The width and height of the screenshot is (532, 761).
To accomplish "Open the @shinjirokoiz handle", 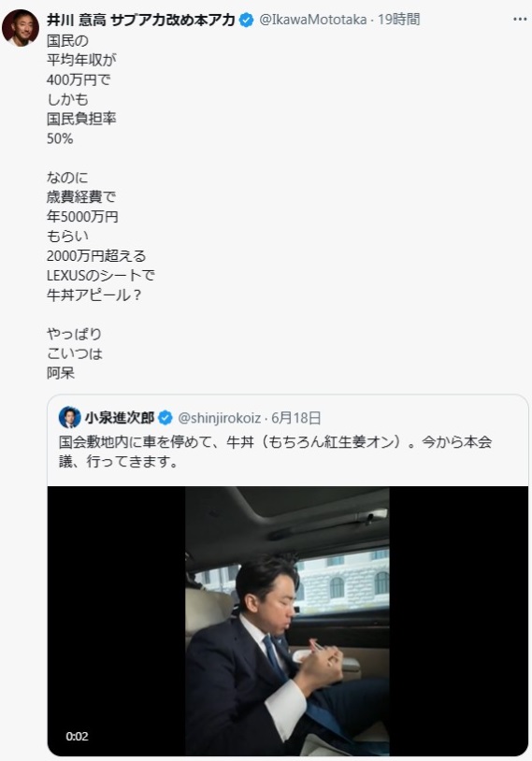I will coord(220,418).
